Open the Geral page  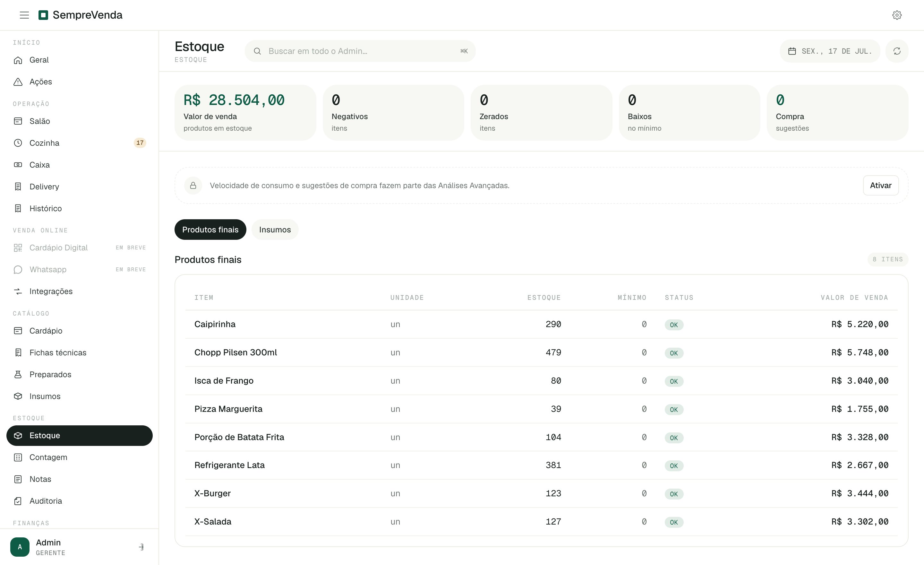(x=80, y=60)
